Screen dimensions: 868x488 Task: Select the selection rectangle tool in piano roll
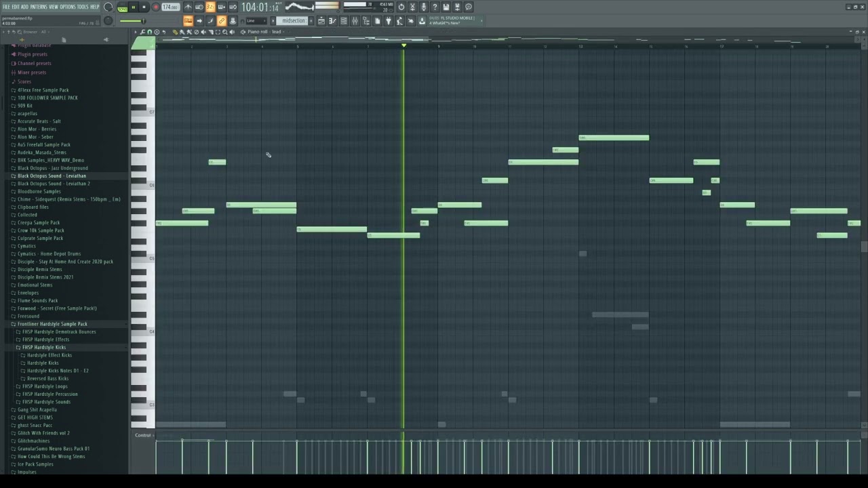click(x=218, y=32)
